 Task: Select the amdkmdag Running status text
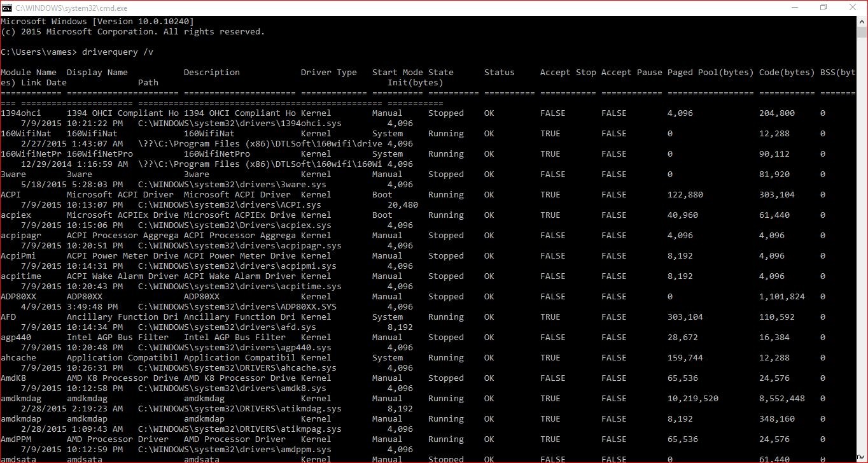pos(445,398)
